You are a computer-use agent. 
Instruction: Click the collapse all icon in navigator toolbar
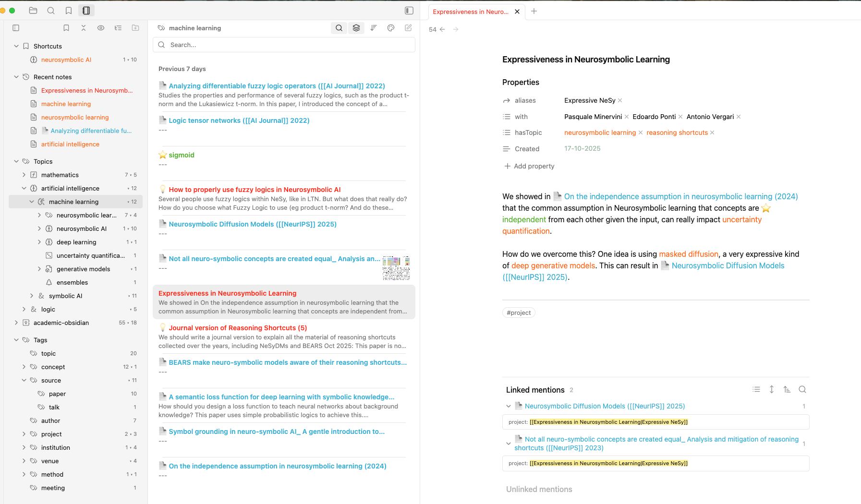point(84,28)
